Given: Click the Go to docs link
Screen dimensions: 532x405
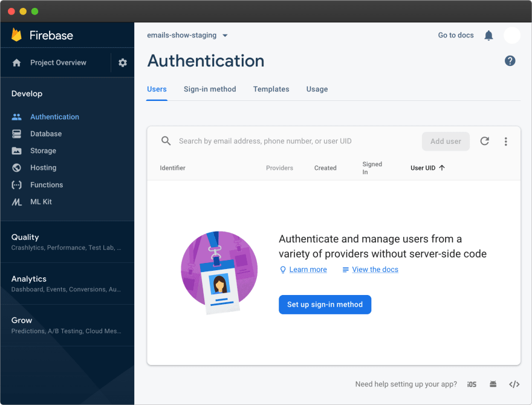Looking at the screenshot, I should tap(456, 35).
